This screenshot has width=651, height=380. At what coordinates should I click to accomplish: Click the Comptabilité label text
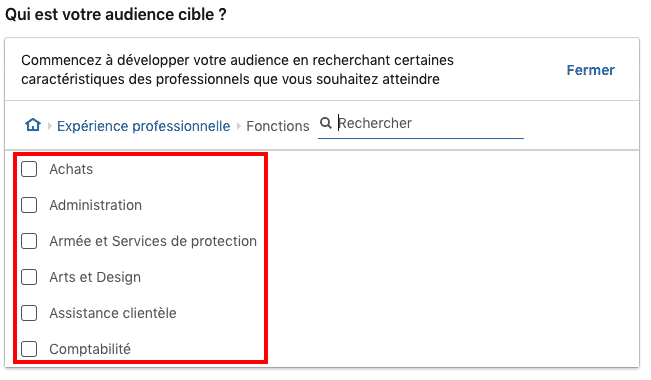coord(90,349)
